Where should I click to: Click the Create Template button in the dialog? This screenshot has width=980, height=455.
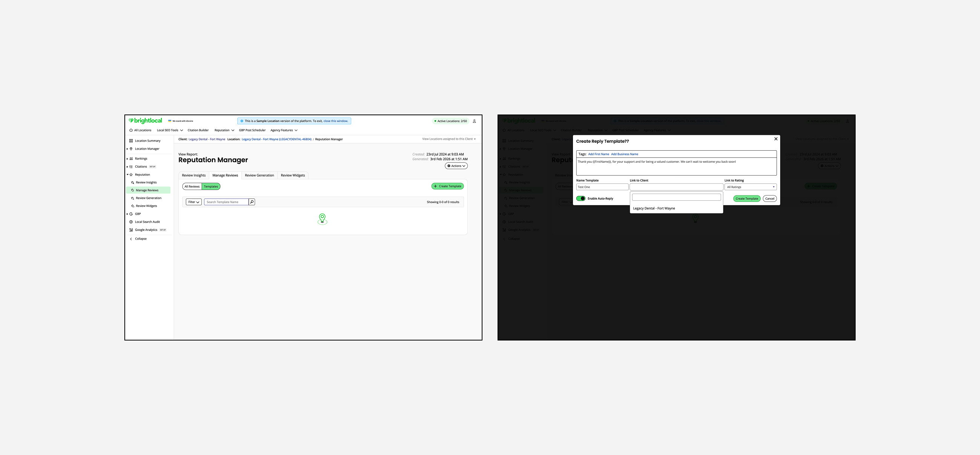(747, 198)
